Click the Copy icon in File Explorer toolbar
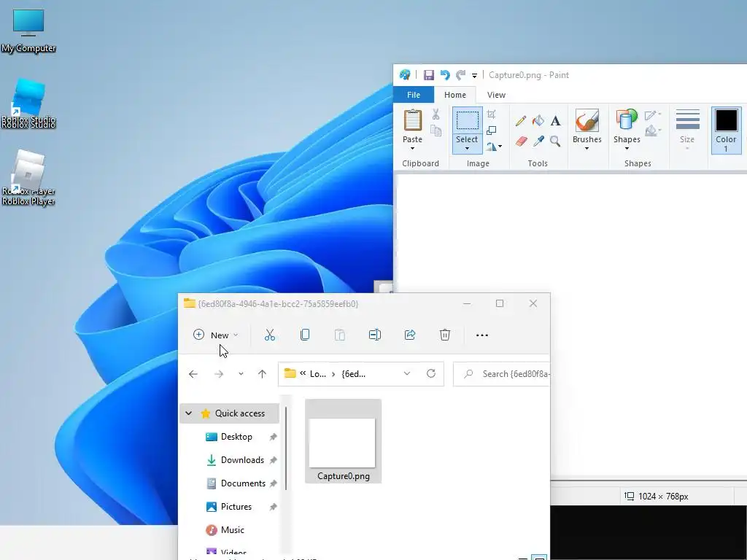This screenshot has width=747, height=560. coord(305,335)
